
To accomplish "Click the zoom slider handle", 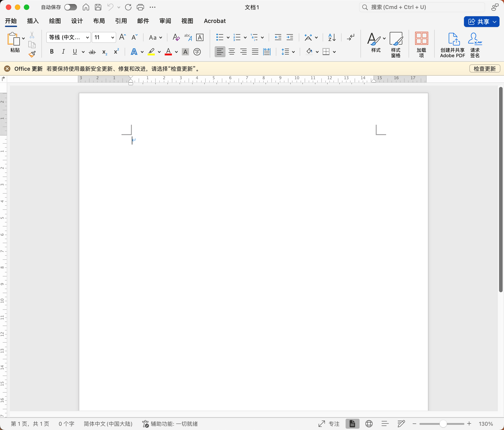I will tap(443, 424).
